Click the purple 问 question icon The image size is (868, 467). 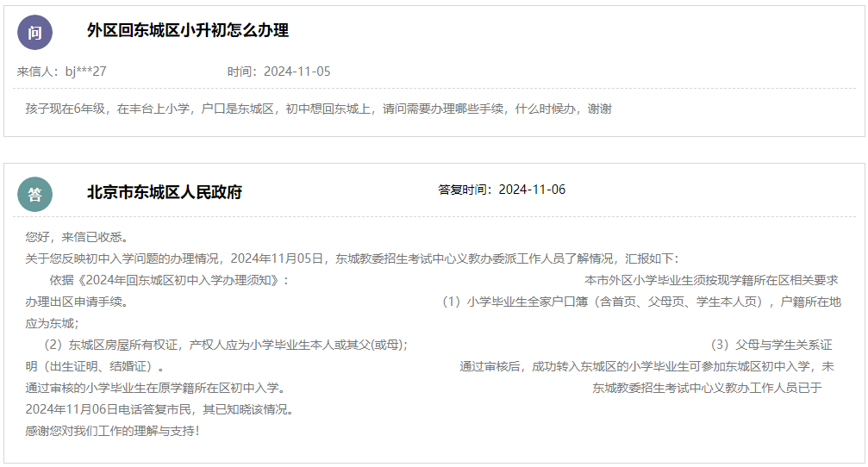tap(34, 33)
